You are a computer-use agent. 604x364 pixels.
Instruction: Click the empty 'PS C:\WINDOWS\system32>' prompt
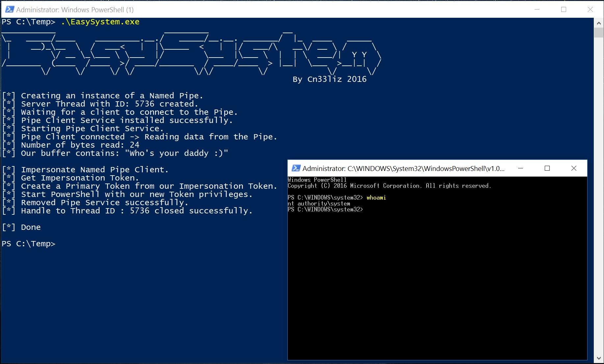click(x=325, y=209)
